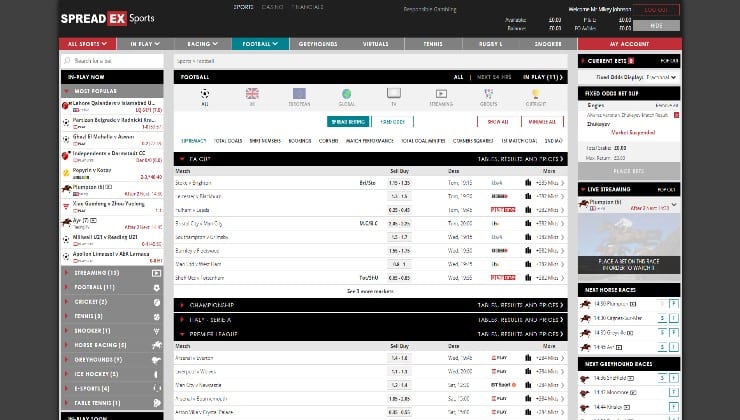Open stats chart icon for Arsenal v Everton
Viewport: 740px width, 420px height.
click(528, 358)
